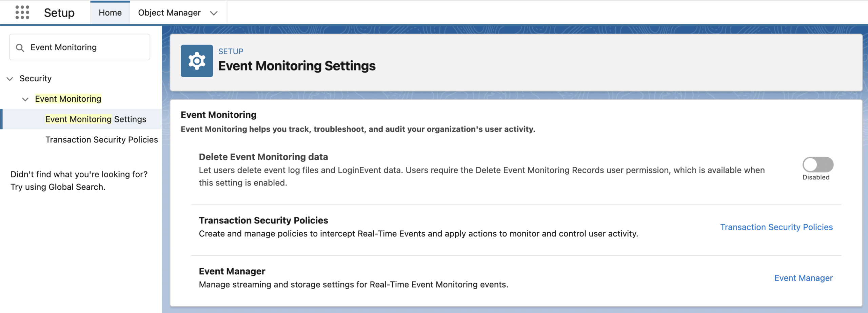Collapse the Event Monitoring subtree chevron

click(25, 99)
